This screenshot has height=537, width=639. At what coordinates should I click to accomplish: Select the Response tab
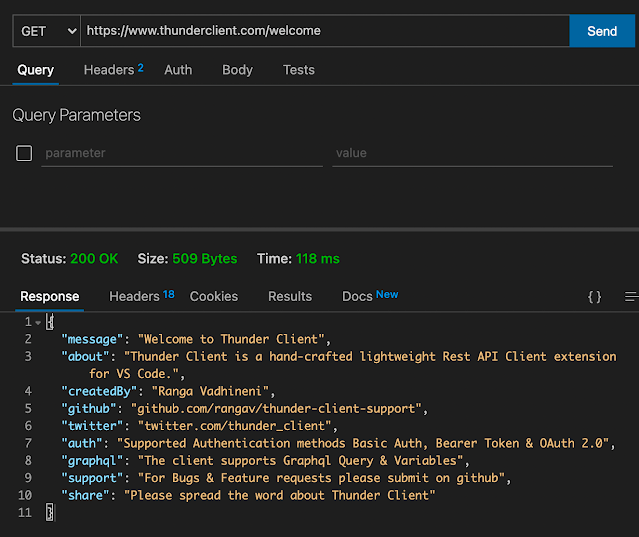[50, 296]
